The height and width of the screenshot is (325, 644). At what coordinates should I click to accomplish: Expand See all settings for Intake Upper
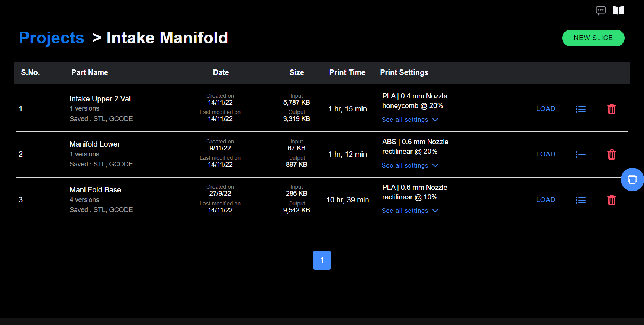click(410, 120)
